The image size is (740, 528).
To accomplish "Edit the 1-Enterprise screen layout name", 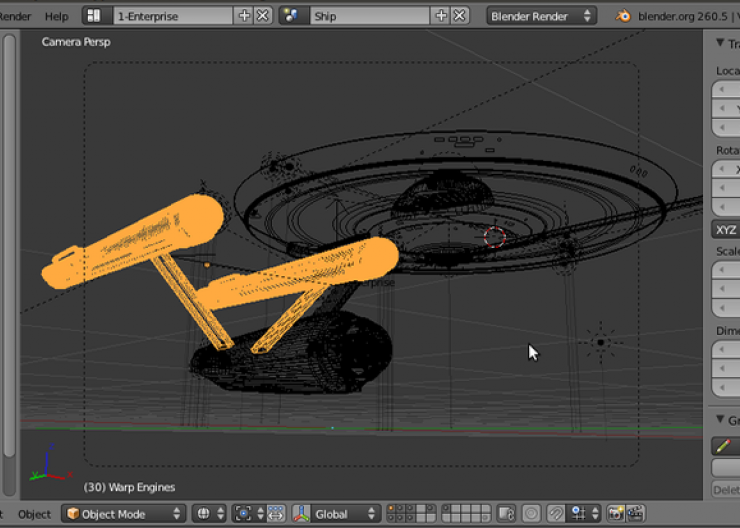I will [173, 16].
